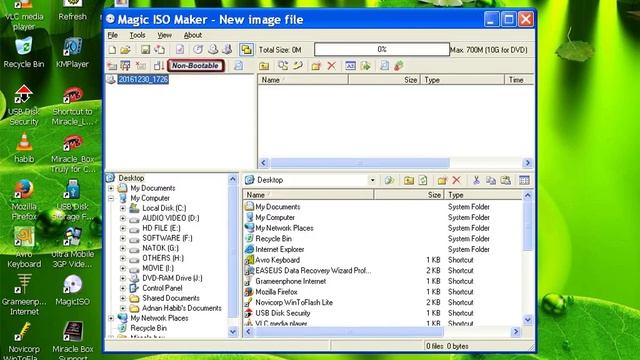The image size is (640, 360).
Task: Click the scissors cut icon
Action: pos(476,180)
